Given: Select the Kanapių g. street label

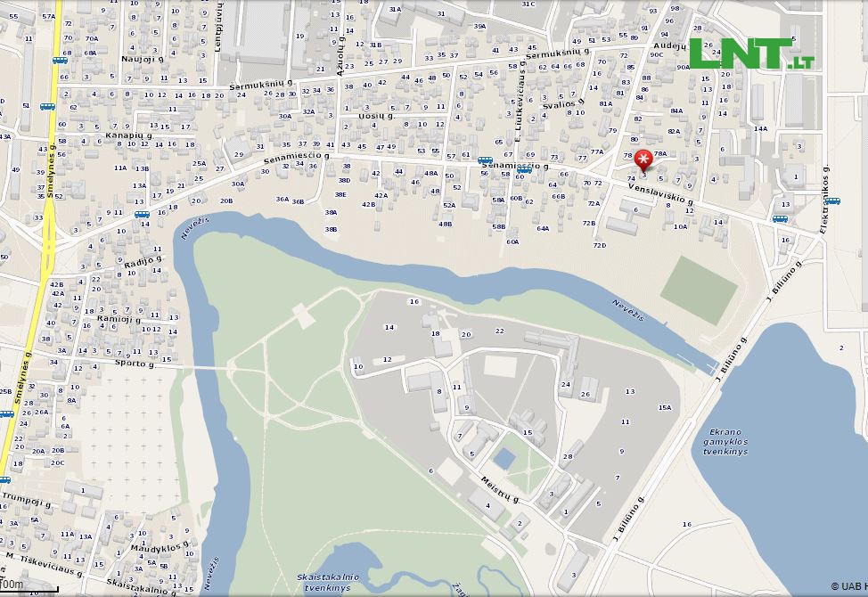Looking at the screenshot, I should pos(129,135).
